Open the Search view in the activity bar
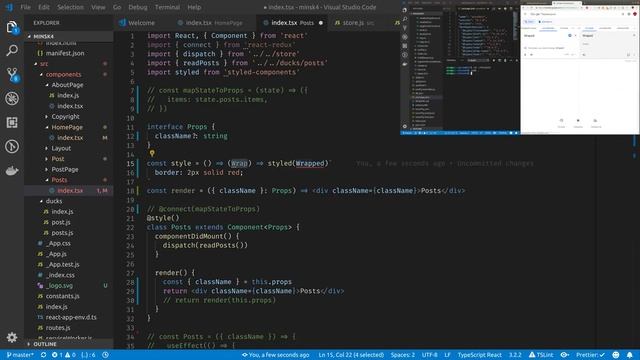Image resolution: width=640 pixels, height=360 pixels. (12, 51)
